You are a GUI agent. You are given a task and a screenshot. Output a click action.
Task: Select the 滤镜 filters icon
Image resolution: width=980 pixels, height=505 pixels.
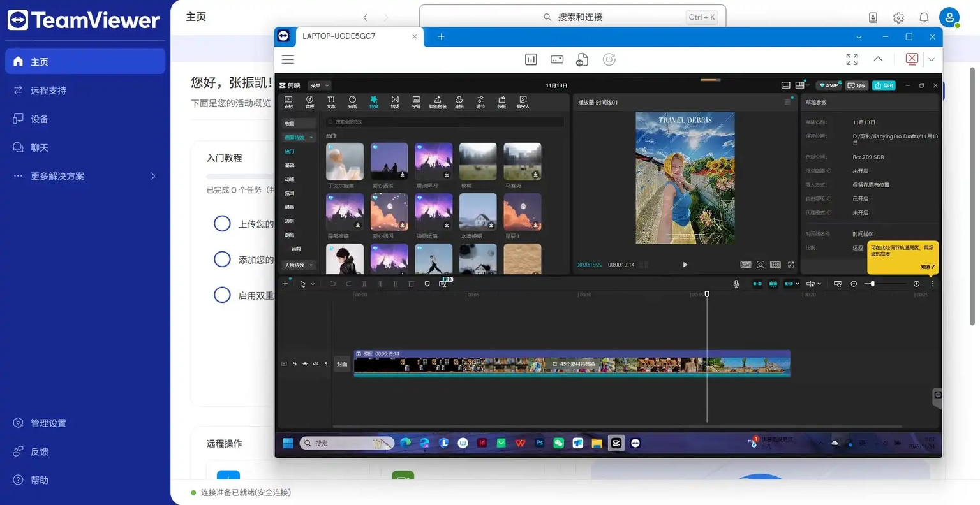459,102
